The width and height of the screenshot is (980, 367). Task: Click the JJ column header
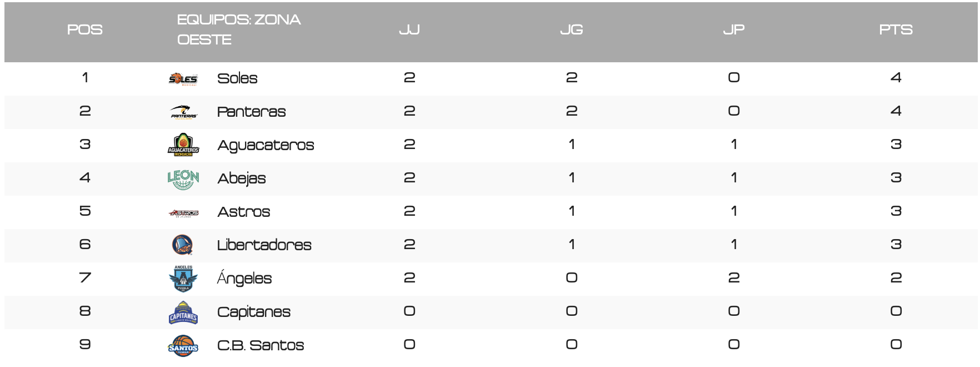point(409,30)
